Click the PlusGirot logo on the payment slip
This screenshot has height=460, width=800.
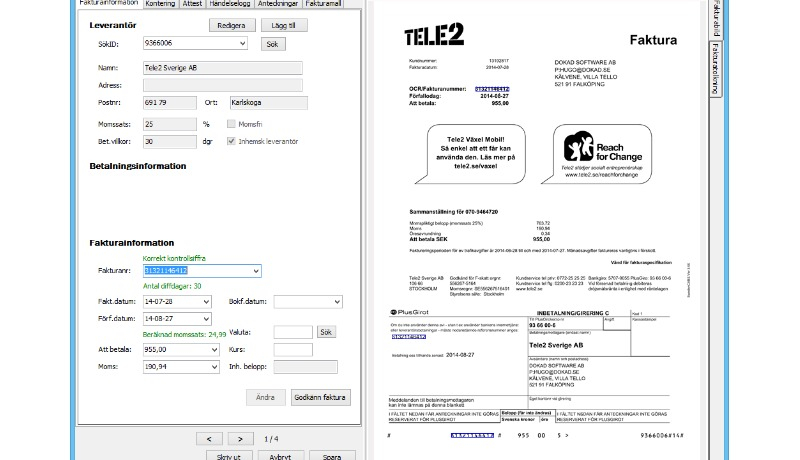(409, 312)
